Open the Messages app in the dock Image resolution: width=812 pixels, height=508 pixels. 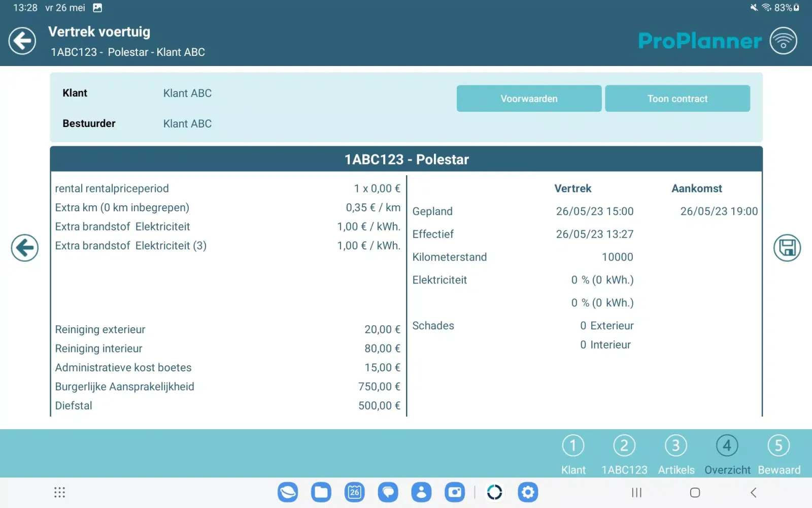coord(388,492)
